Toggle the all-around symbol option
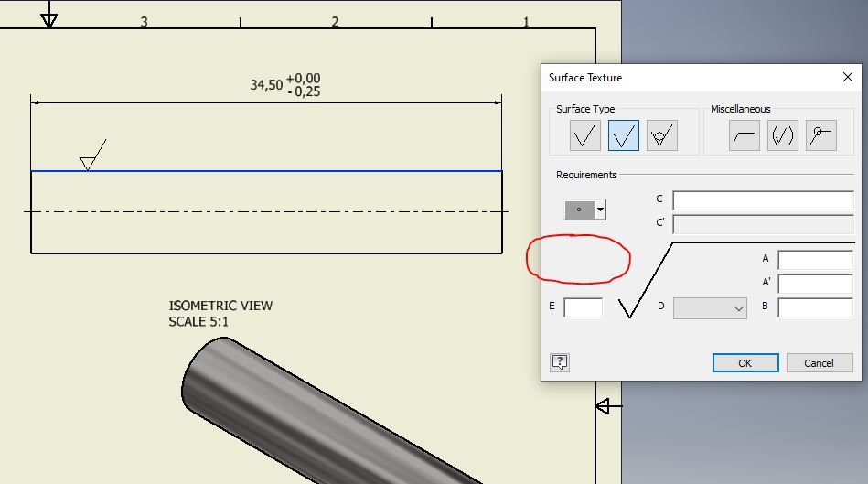This screenshot has height=484, width=868. (x=821, y=135)
